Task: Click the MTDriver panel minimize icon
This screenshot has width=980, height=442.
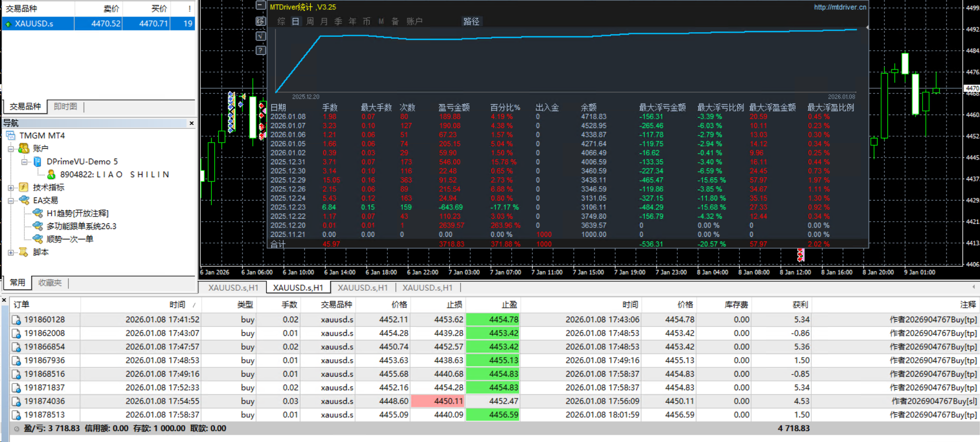Action: click(260, 6)
